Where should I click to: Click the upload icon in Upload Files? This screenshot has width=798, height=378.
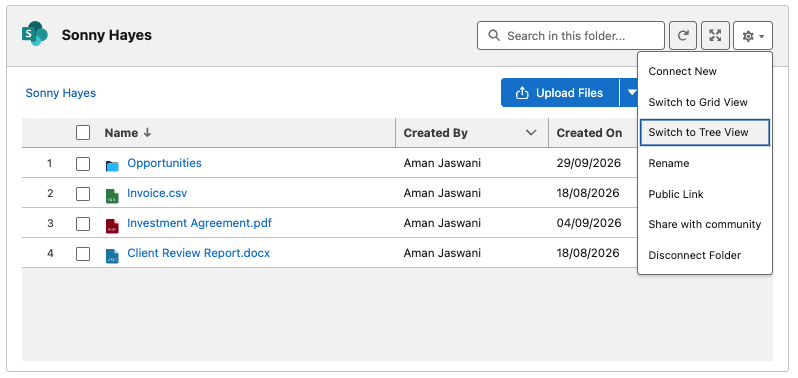(522, 93)
